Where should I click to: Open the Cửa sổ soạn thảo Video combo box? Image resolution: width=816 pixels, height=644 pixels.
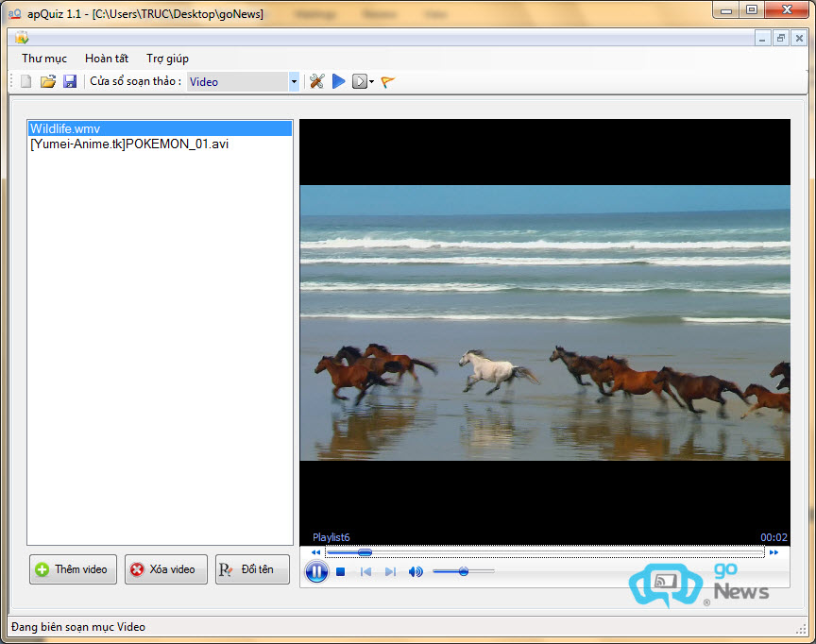click(x=243, y=81)
